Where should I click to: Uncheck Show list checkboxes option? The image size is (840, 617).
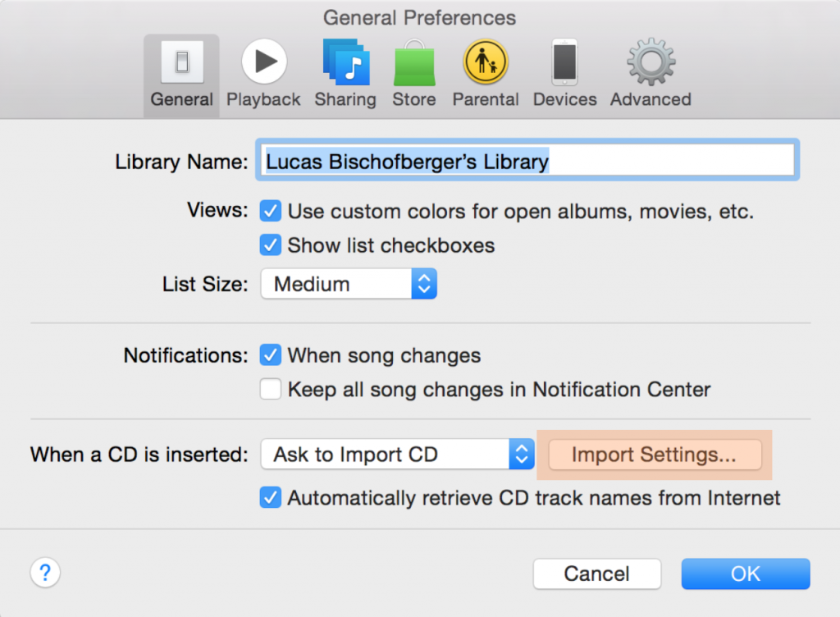[271, 245]
